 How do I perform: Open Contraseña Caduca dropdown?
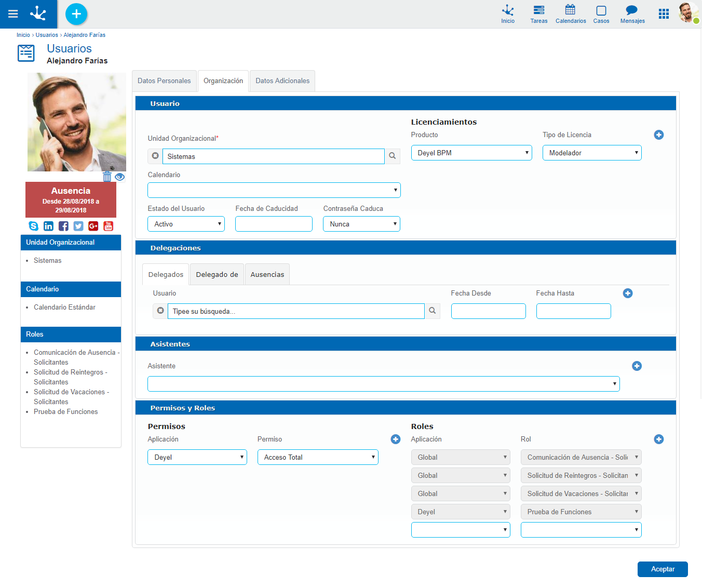[361, 224]
